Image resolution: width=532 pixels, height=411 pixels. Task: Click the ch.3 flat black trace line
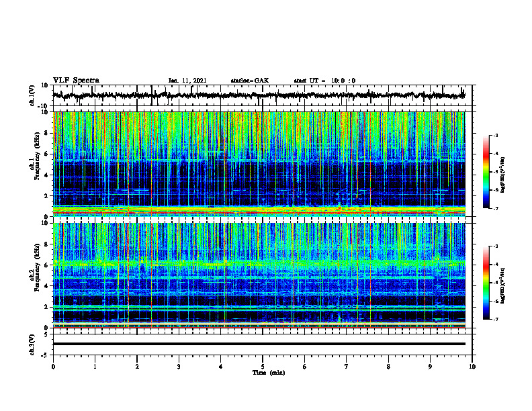[x=259, y=344]
